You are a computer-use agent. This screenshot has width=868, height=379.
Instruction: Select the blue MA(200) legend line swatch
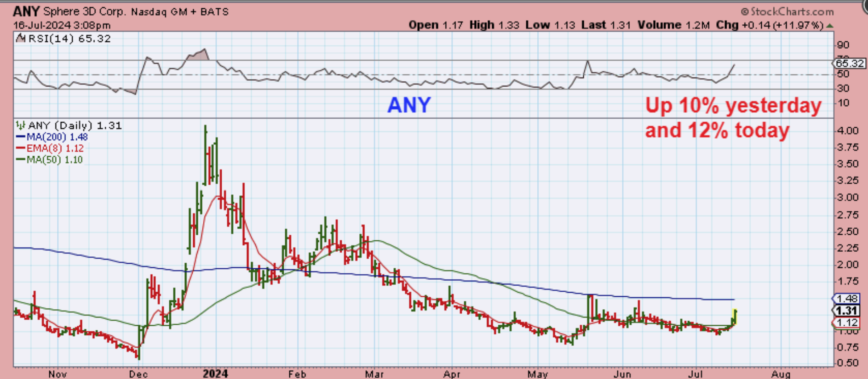coord(21,137)
